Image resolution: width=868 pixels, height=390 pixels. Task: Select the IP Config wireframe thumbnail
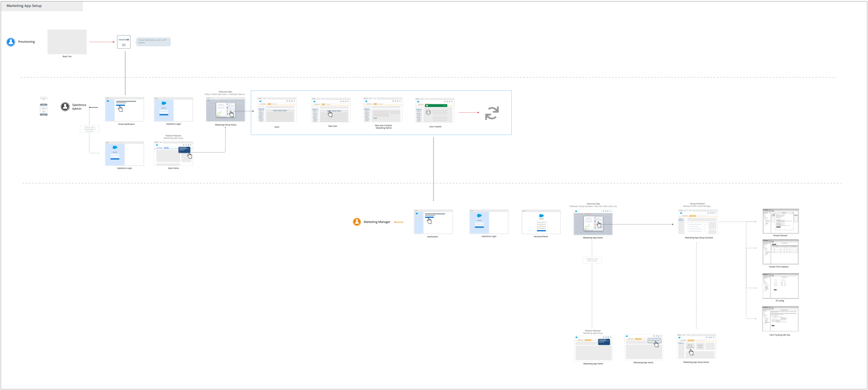coord(781,286)
